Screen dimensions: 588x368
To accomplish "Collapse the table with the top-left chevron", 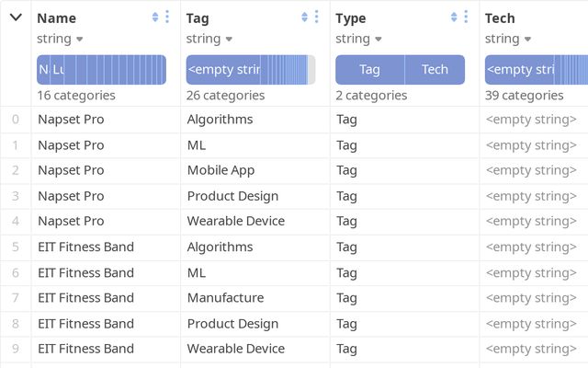I will coord(16,17).
